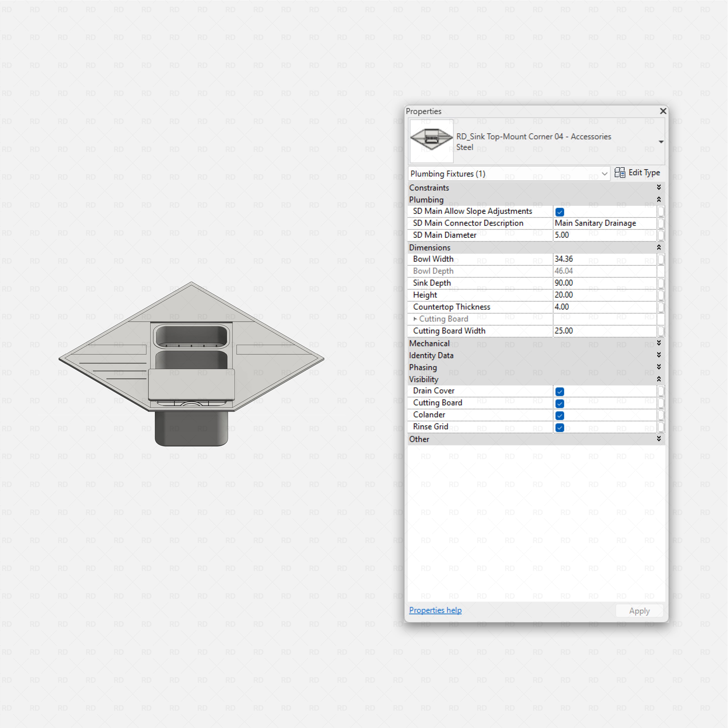Click associate parameter button beside Sink Depth
Screen dimensions: 728x728
point(661,283)
